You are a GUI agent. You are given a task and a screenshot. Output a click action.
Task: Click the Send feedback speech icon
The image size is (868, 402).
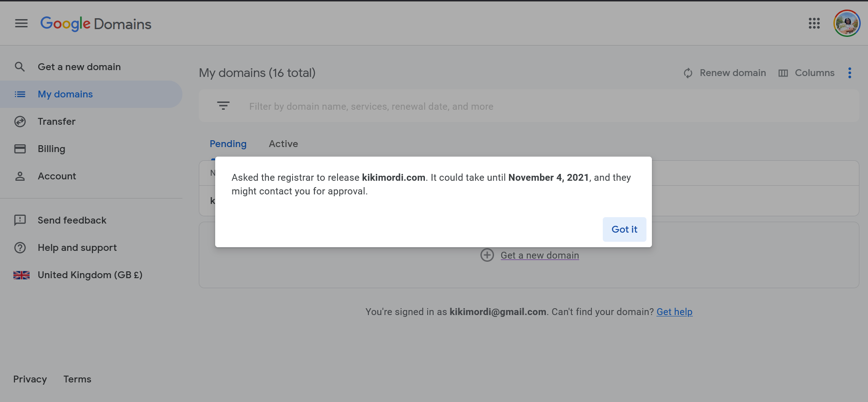(x=20, y=220)
